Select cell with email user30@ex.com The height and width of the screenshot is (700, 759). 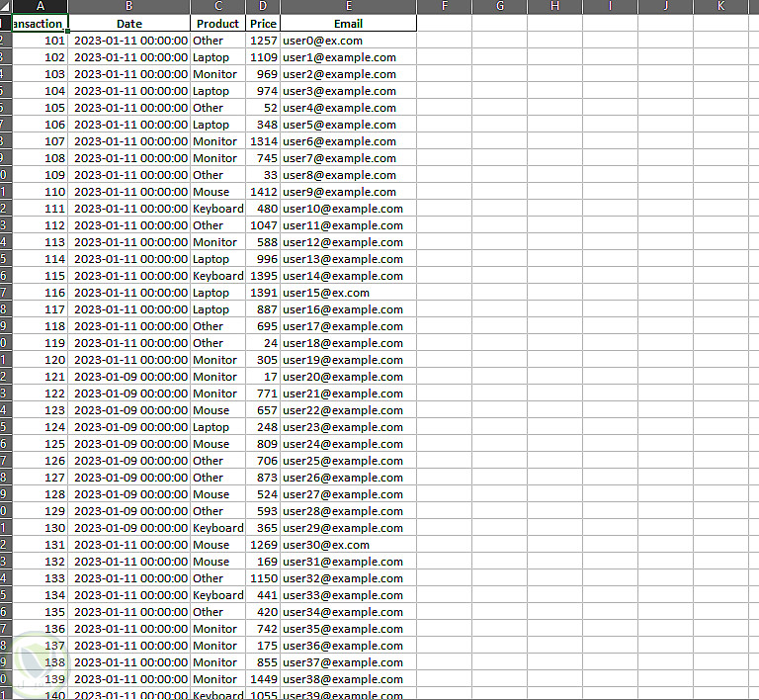(x=349, y=545)
